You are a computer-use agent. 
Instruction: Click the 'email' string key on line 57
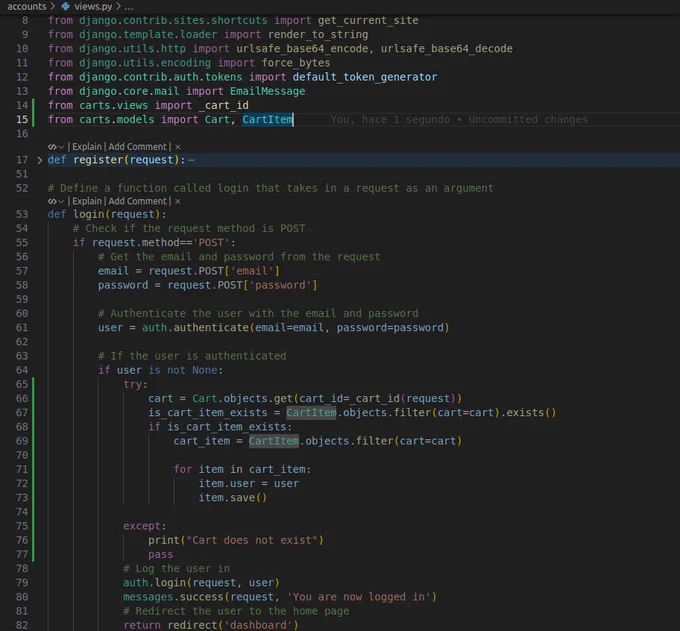click(252, 271)
